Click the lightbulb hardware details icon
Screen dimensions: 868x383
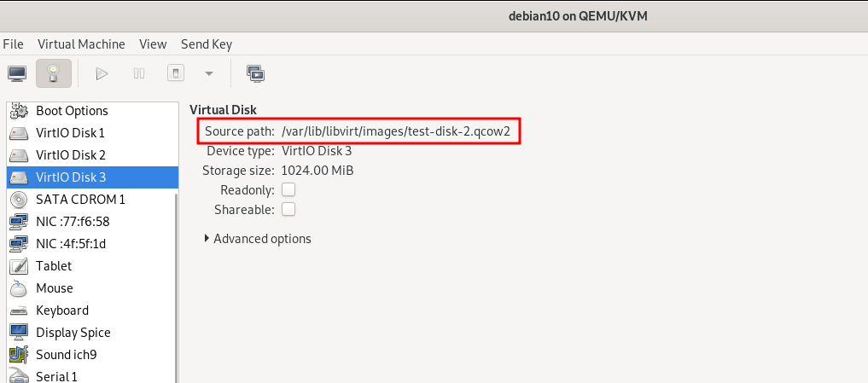pyautogui.click(x=54, y=73)
